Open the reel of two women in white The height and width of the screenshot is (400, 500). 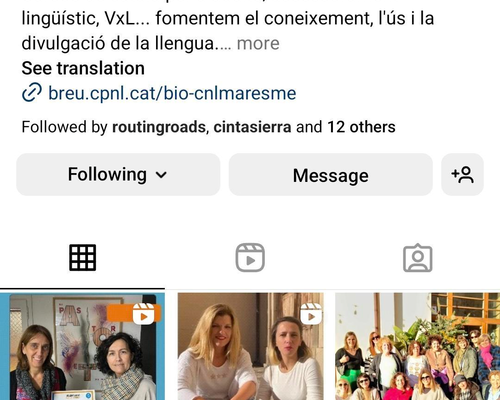[250, 346]
